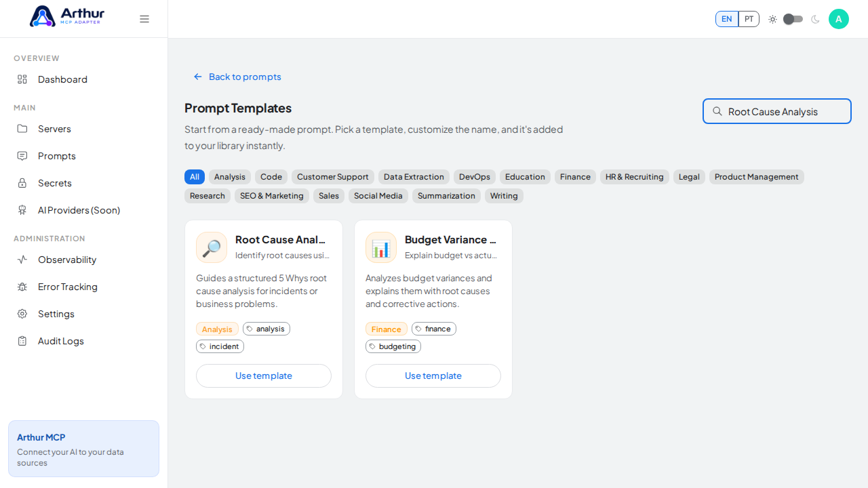Switch language to PT
This screenshot has height=488, width=868.
[x=749, y=19]
